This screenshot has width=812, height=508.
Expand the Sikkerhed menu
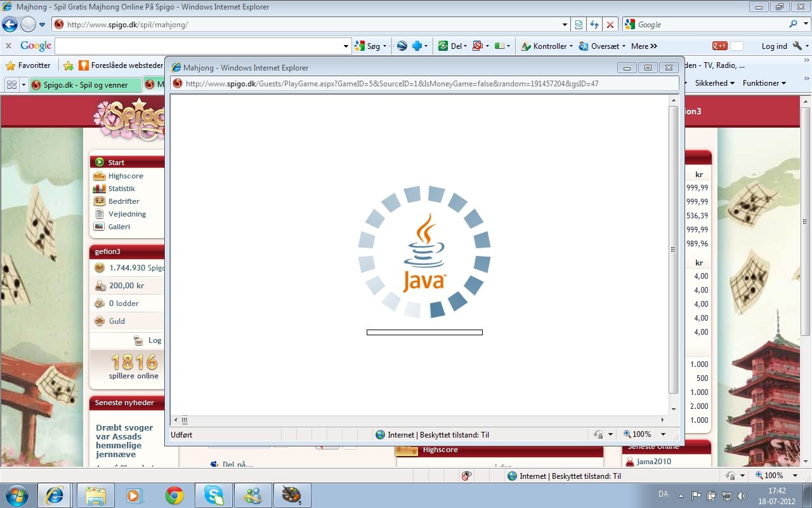pos(714,83)
